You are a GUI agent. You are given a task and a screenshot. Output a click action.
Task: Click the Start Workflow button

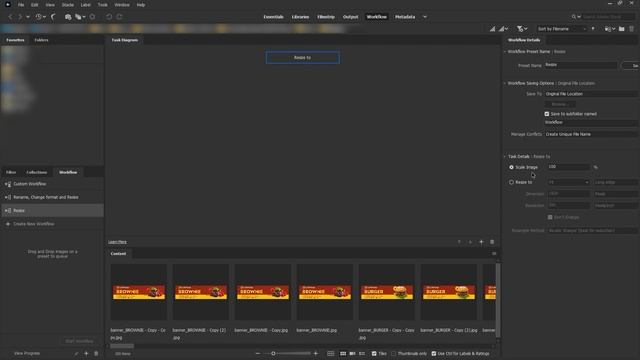click(80, 341)
